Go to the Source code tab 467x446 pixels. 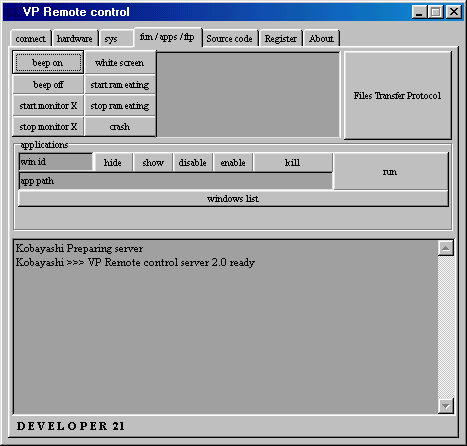229,38
